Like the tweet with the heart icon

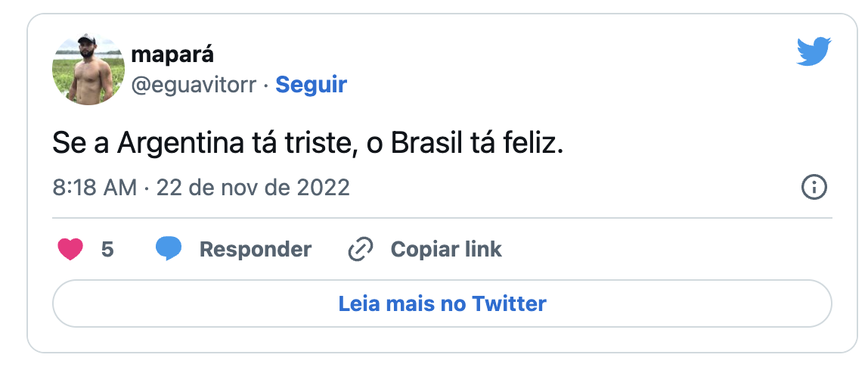(x=70, y=249)
